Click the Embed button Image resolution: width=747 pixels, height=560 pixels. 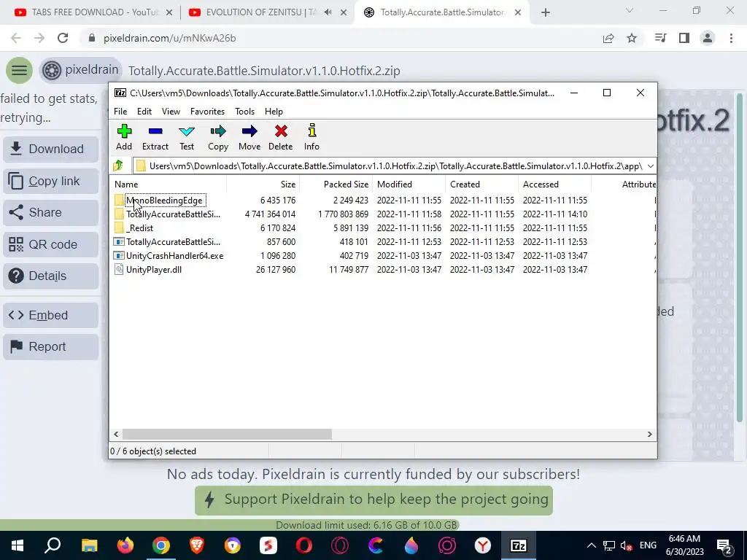click(50, 315)
